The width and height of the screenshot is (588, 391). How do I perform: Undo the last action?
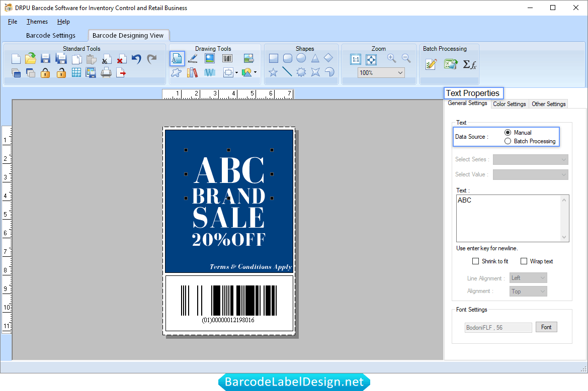tap(136, 59)
